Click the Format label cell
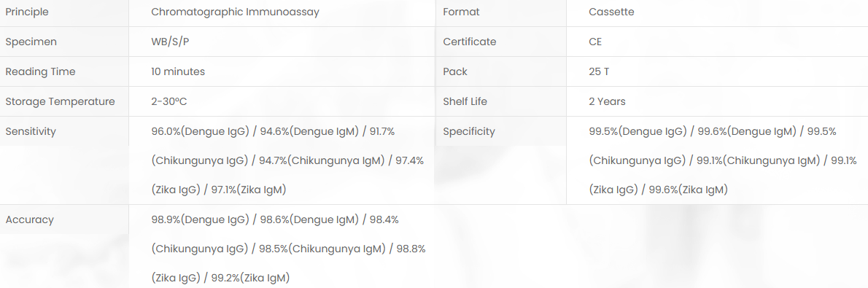Image resolution: width=868 pixels, height=288 pixels. (x=501, y=12)
